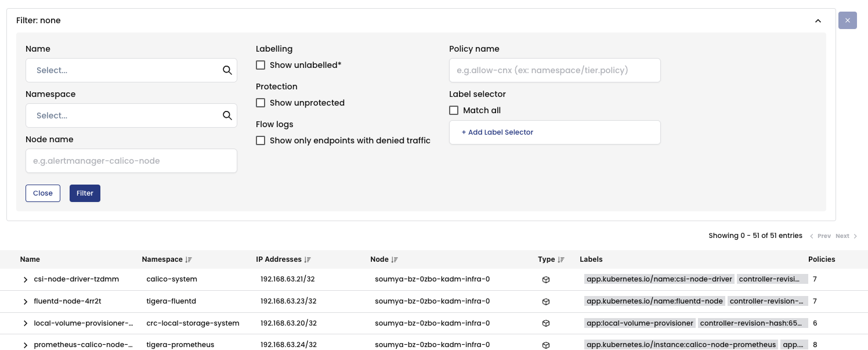Enable Show unlabelled checkbox
This screenshot has height=350, width=868.
(261, 65)
